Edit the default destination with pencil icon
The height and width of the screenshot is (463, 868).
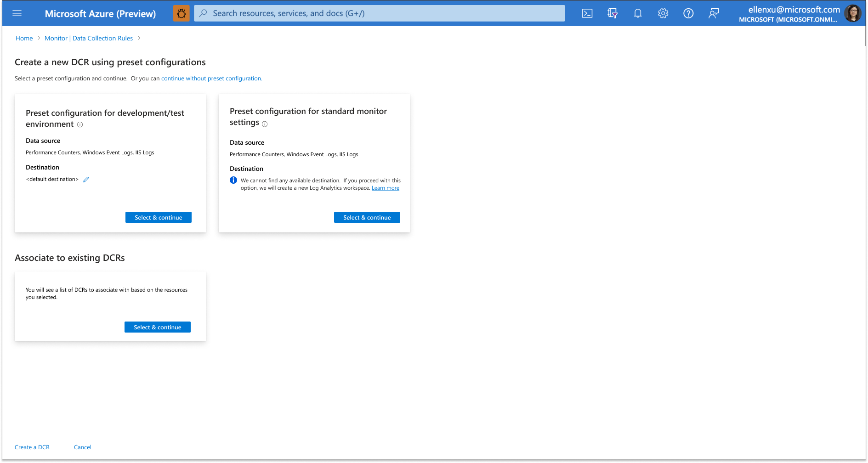[86, 180]
